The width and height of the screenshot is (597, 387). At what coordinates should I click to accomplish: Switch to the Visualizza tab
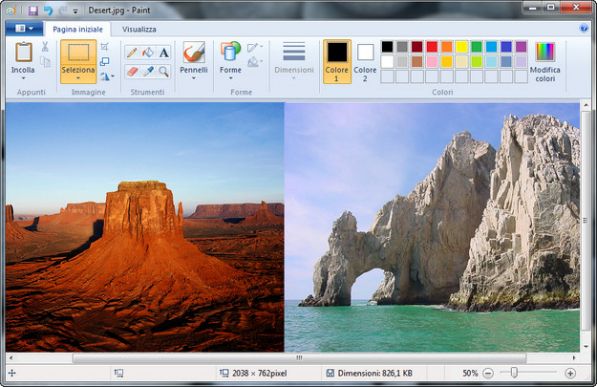[139, 29]
